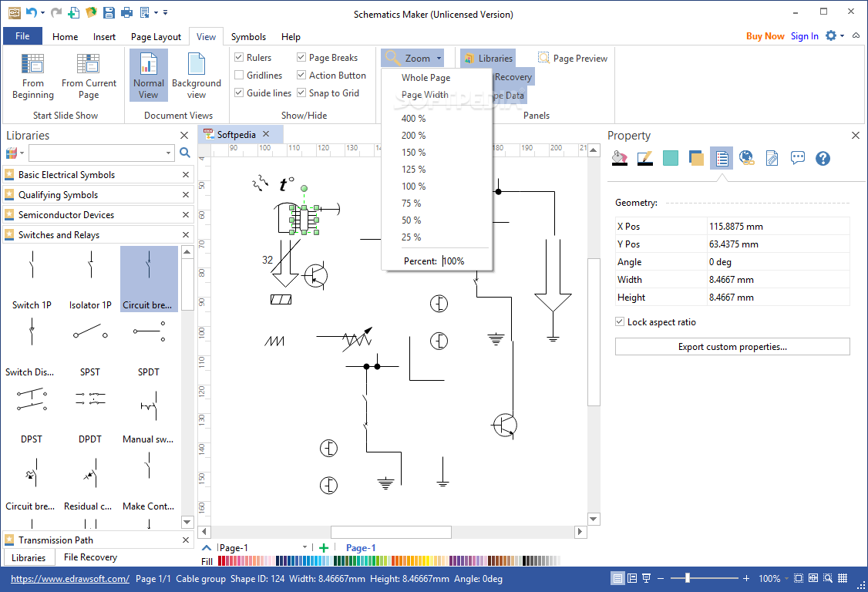
Task: Open the Page Layout ribbon tab
Action: pos(156,36)
